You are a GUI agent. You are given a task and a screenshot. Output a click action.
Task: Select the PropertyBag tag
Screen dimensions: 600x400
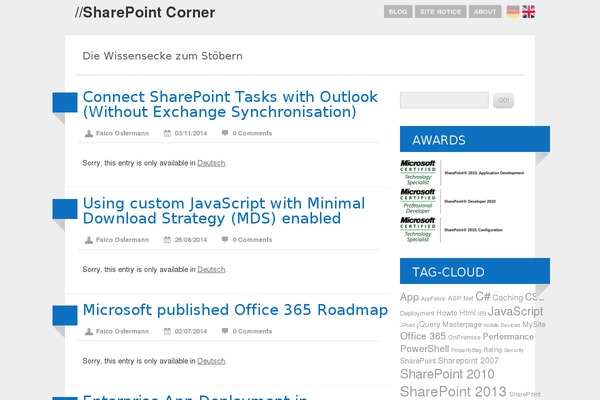click(466, 350)
